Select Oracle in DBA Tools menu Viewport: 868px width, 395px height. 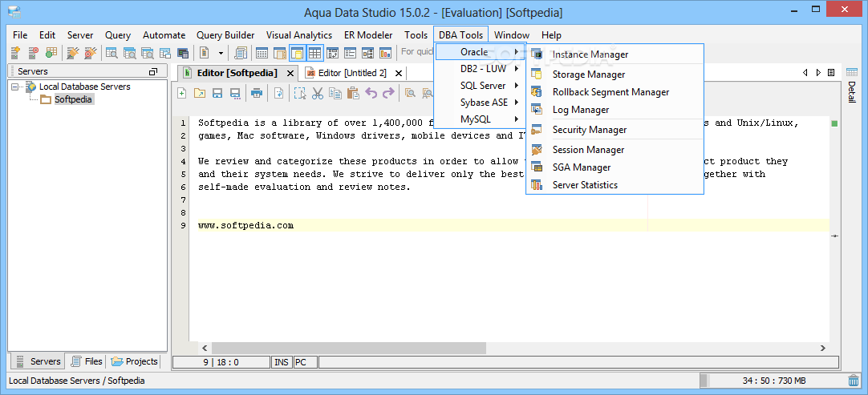coord(480,53)
